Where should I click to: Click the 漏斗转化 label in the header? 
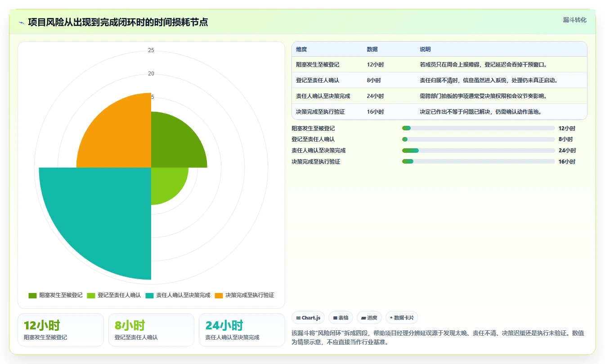pyautogui.click(x=575, y=20)
